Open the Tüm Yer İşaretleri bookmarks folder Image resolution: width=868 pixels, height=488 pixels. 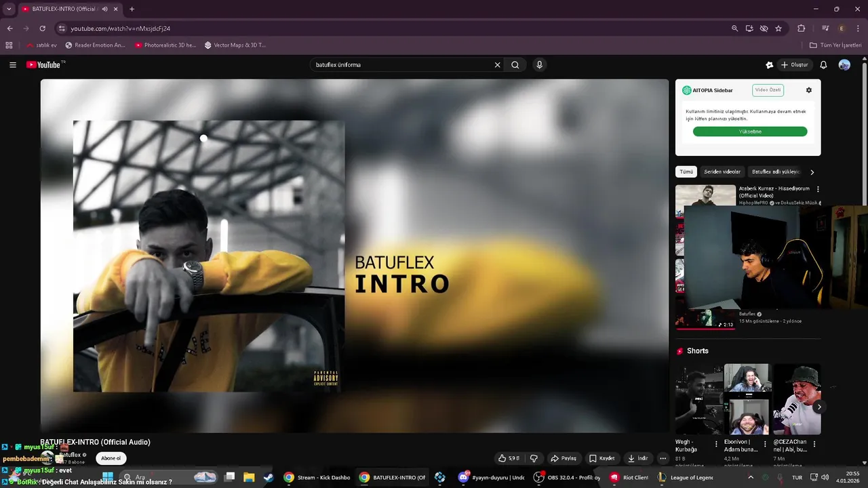(x=835, y=45)
